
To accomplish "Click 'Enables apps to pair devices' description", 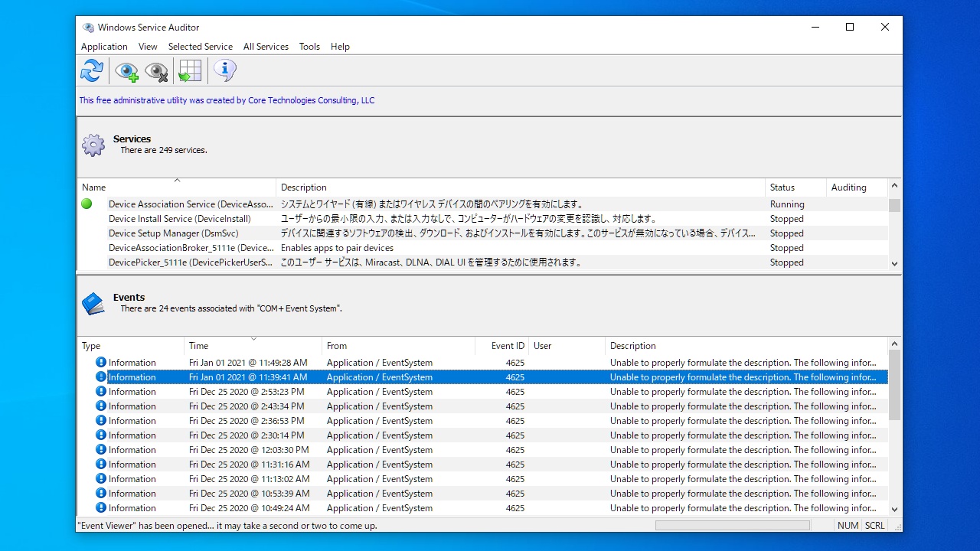I will pos(337,248).
